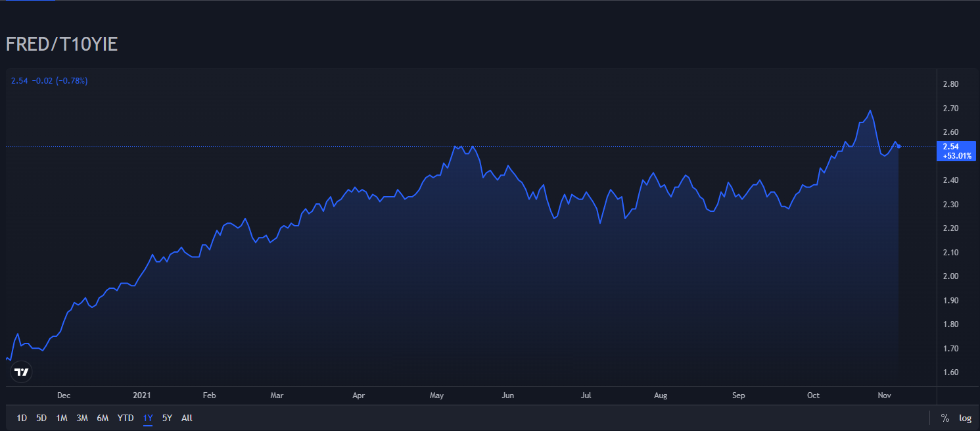Show year-to-date with YTD button
Viewport: 980px width, 431px height.
[126, 418]
